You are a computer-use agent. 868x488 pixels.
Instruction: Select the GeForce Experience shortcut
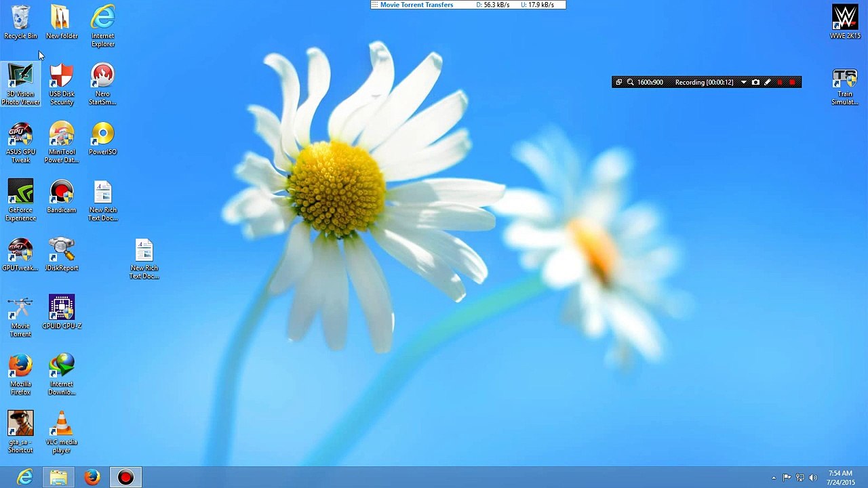[20, 201]
